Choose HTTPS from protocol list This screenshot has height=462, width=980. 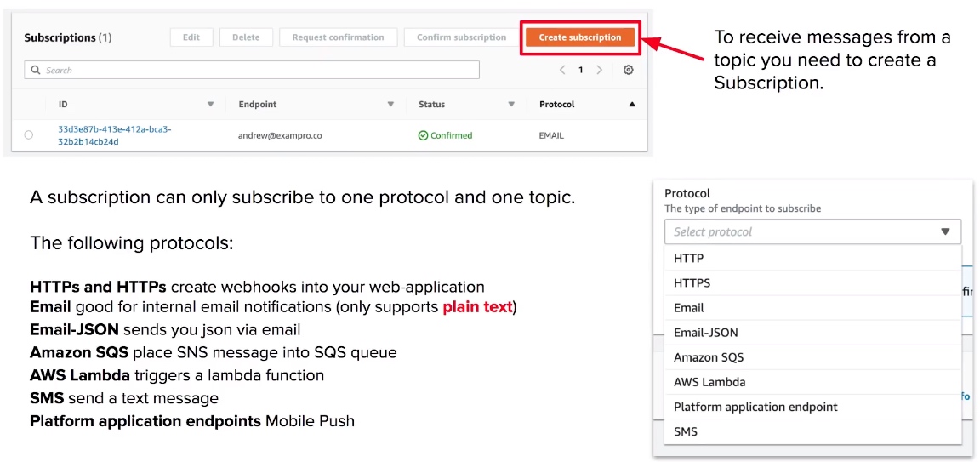[812, 282]
